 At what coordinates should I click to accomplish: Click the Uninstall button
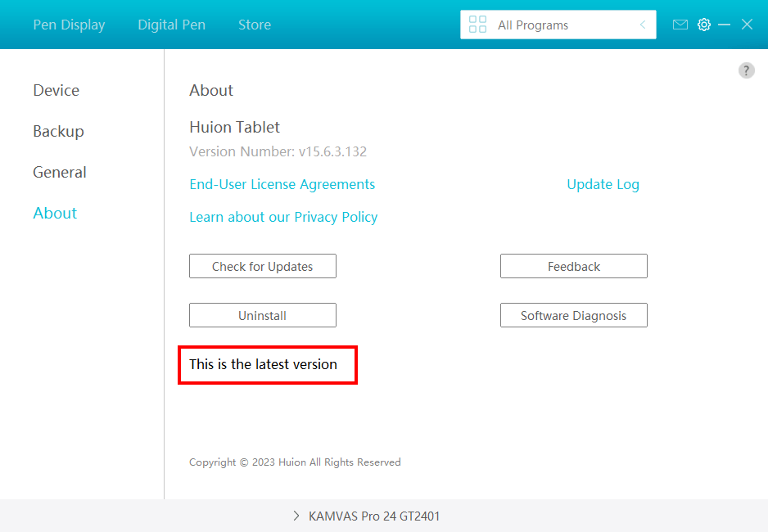(263, 315)
